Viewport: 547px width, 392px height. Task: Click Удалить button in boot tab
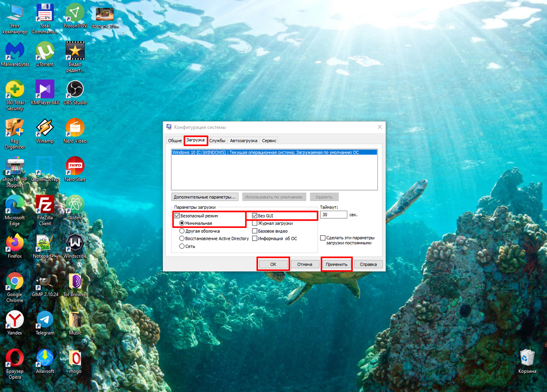[324, 197]
